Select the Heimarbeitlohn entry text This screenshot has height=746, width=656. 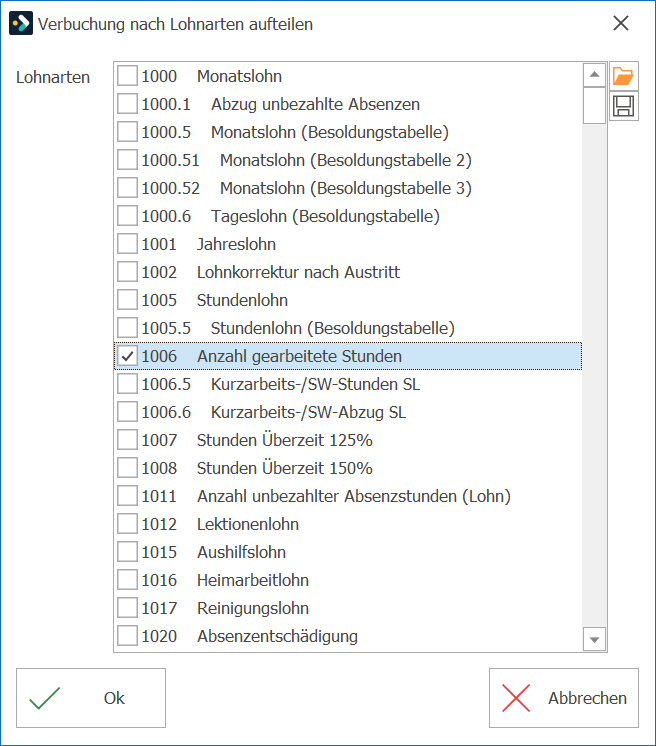(x=253, y=580)
